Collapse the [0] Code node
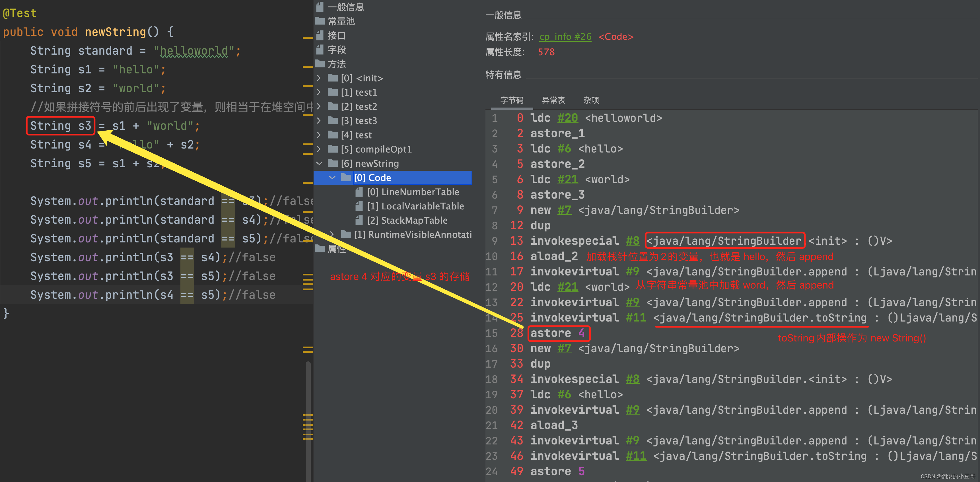Viewport: 980px width, 482px height. tap(332, 178)
